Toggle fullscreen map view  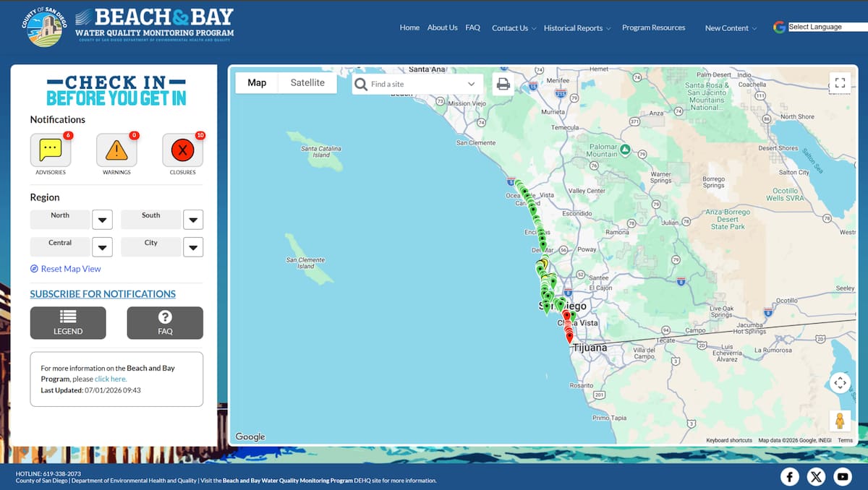840,82
